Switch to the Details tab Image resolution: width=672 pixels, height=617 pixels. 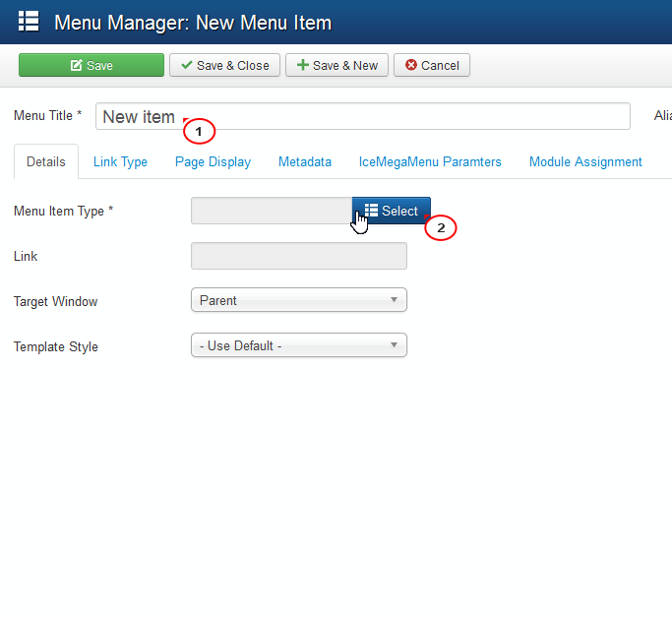pos(46,161)
